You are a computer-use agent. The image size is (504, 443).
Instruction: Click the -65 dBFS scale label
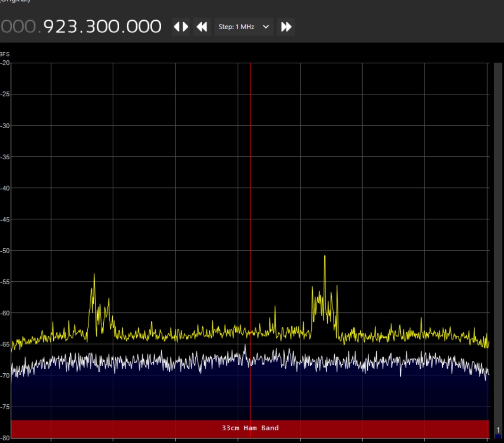tap(5, 344)
